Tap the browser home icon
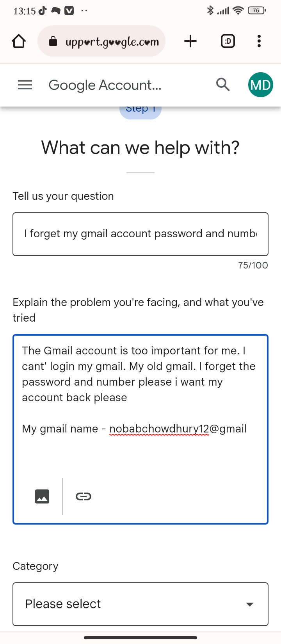 pyautogui.click(x=19, y=41)
